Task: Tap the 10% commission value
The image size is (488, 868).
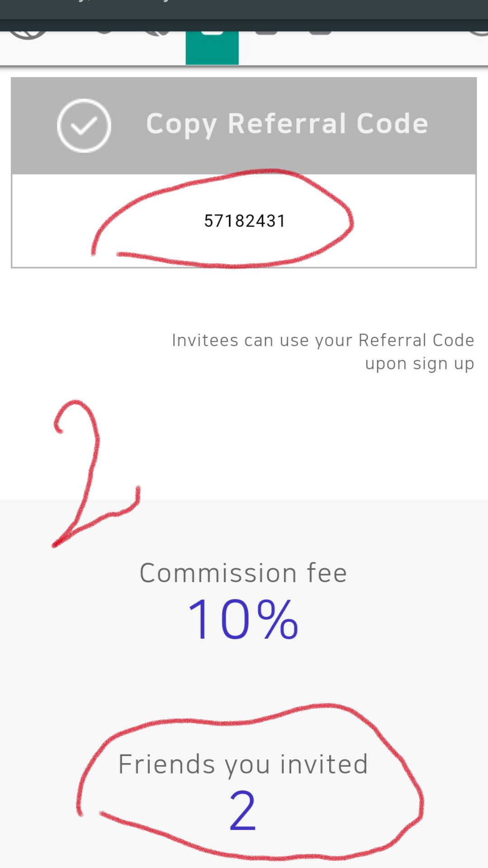Action: click(243, 619)
